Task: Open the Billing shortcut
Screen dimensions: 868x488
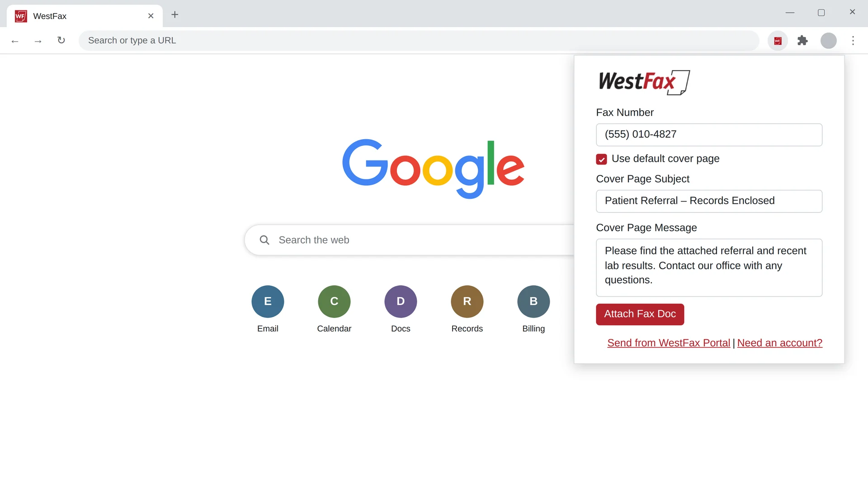Action: tap(533, 310)
